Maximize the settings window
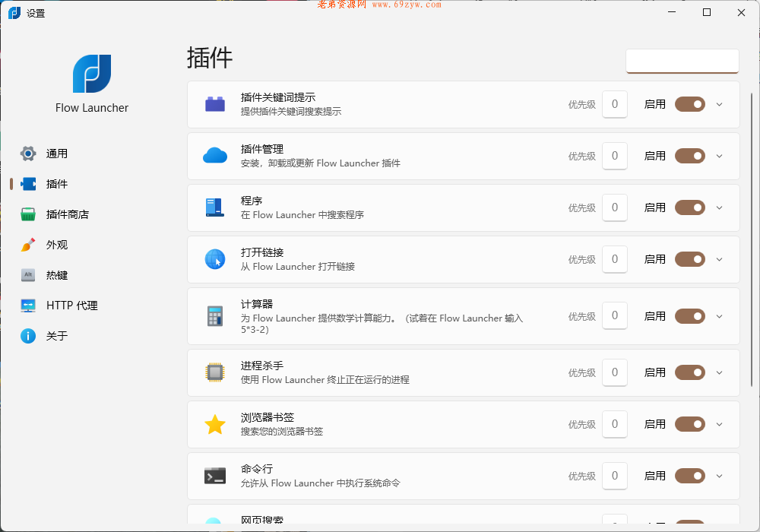Viewport: 760px width, 532px height. pyautogui.click(x=707, y=13)
